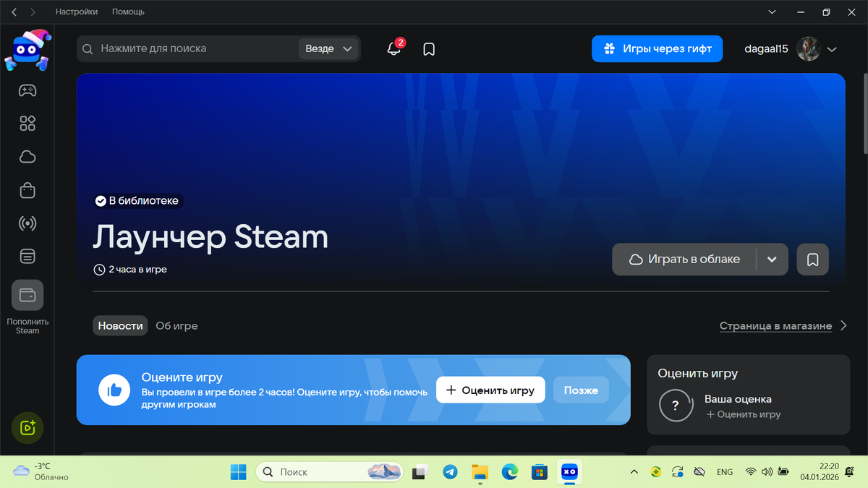Switch to the Новости tab

[120, 326]
